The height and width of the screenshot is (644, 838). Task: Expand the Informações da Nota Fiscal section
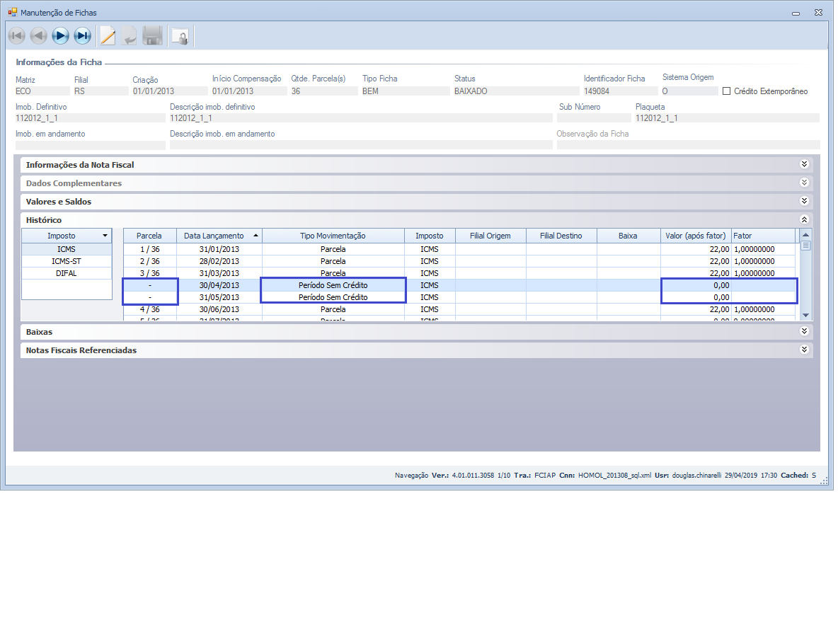pos(803,164)
